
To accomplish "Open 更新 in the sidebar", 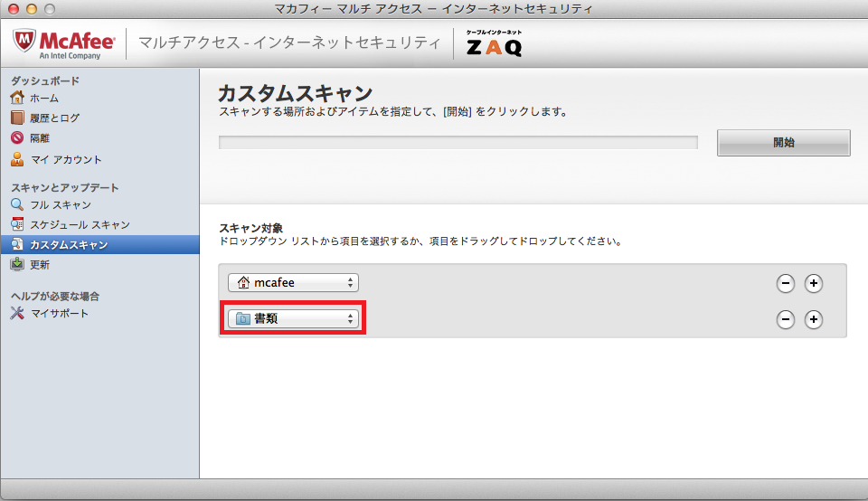I will [x=40, y=265].
